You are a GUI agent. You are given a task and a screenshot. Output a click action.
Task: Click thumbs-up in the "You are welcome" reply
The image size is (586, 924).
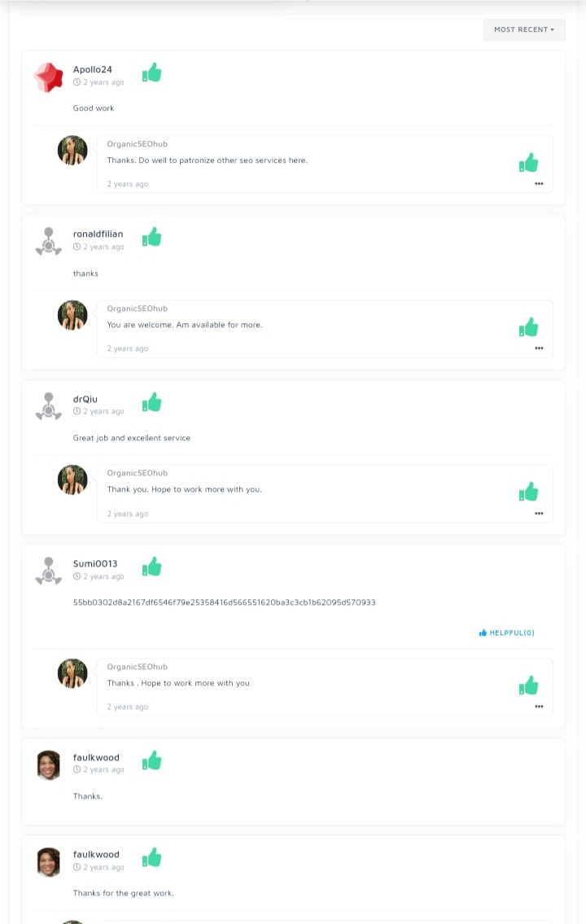[x=529, y=327]
